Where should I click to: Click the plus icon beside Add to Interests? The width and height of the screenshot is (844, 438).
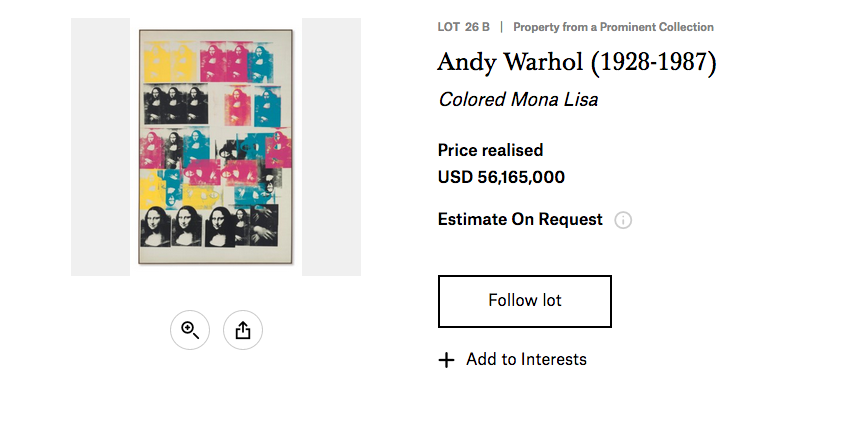pyautogui.click(x=446, y=360)
